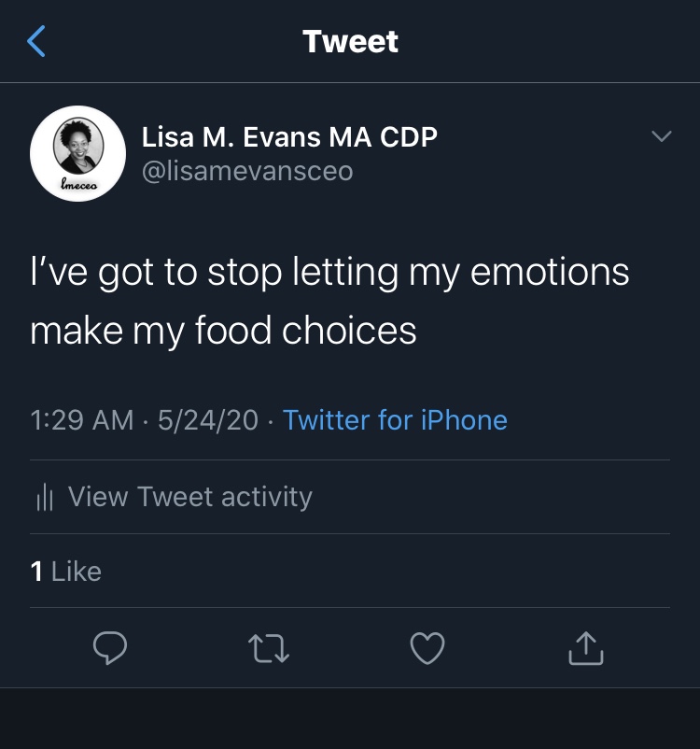
Task: Reply using the speech bubble icon
Action: [110, 648]
